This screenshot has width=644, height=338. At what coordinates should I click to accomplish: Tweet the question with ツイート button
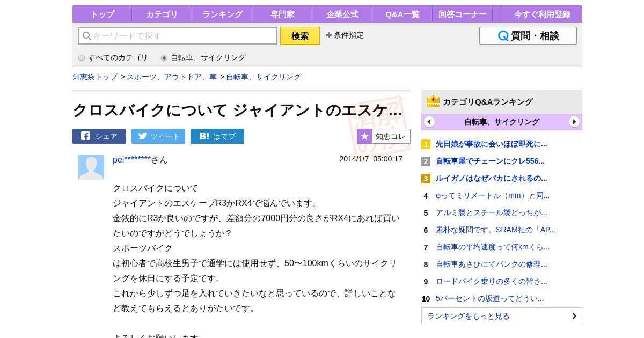(x=158, y=136)
